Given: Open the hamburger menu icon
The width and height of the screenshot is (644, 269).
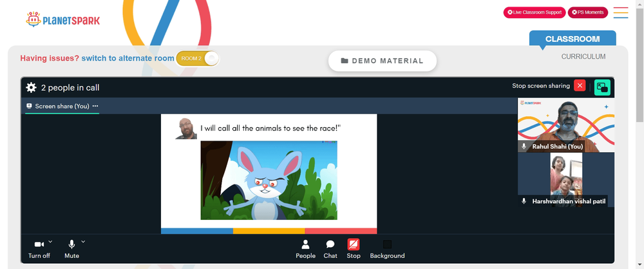Looking at the screenshot, I should [621, 12].
